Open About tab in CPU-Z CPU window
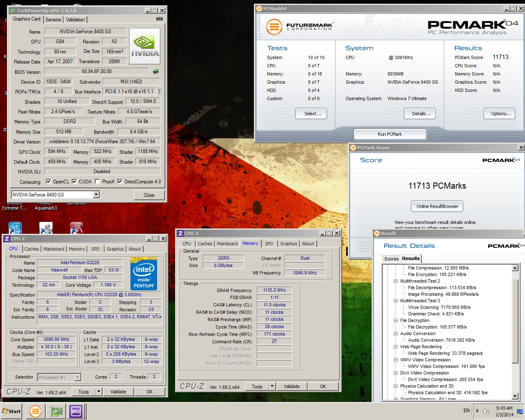This screenshot has height=420, width=525. click(x=135, y=249)
